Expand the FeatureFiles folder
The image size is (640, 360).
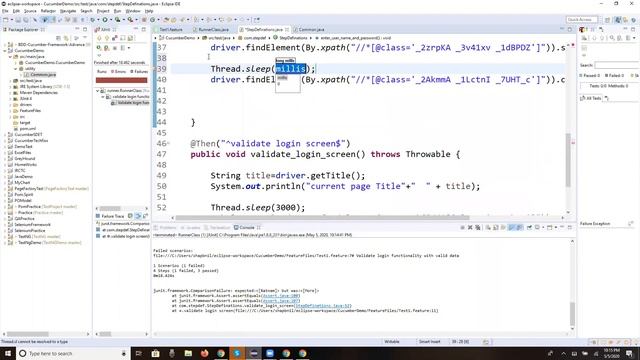pyautogui.click(x=11, y=111)
